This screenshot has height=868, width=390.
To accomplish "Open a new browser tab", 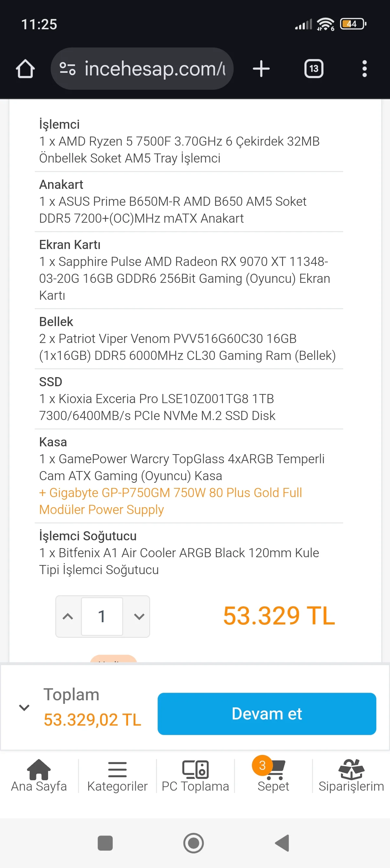I will [x=261, y=69].
